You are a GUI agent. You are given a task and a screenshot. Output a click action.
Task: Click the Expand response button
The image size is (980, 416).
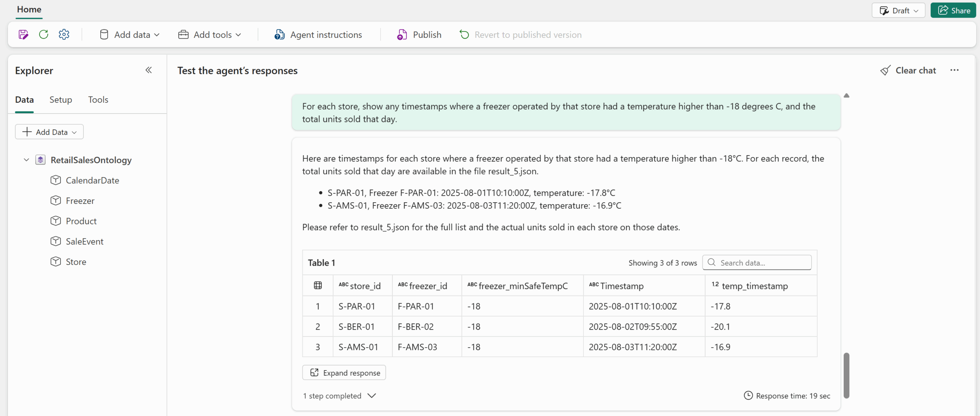[x=344, y=373]
